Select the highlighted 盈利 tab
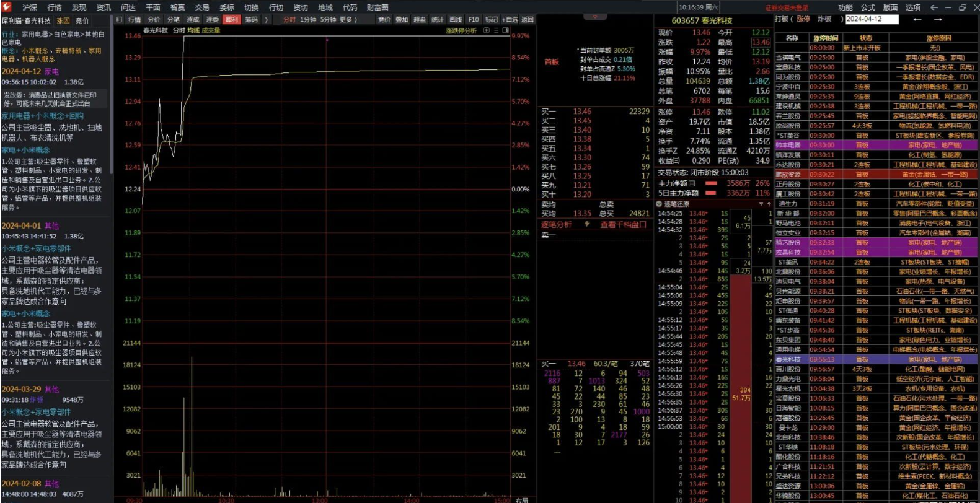The image size is (980, 503). coord(232,20)
